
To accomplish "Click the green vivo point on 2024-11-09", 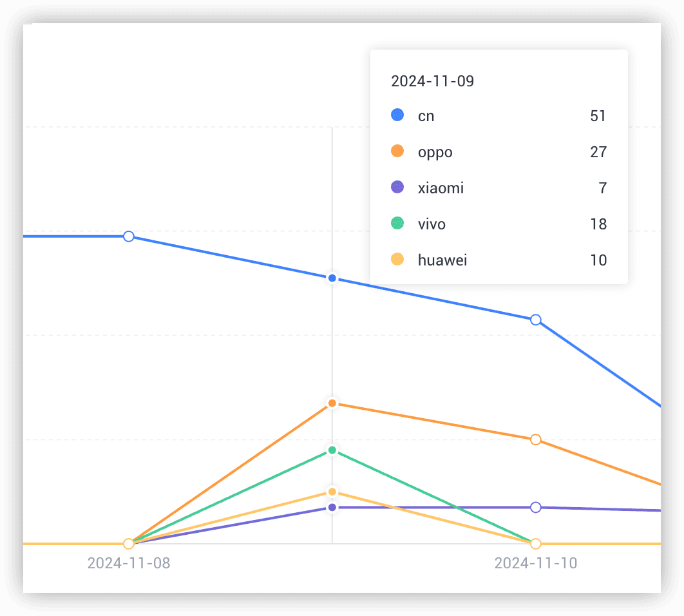I will pyautogui.click(x=332, y=450).
